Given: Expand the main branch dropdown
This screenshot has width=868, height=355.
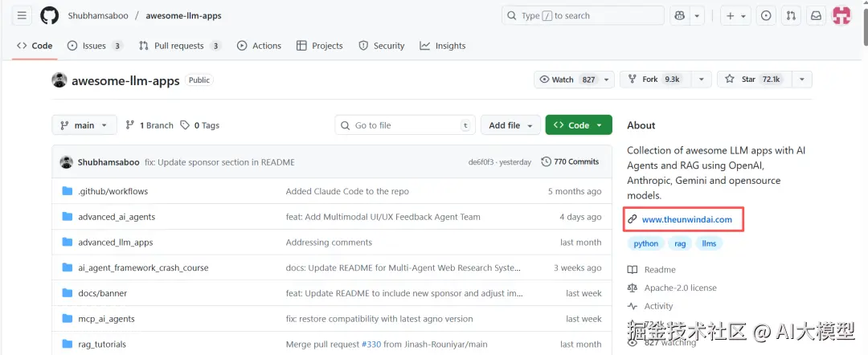Looking at the screenshot, I should [x=84, y=125].
